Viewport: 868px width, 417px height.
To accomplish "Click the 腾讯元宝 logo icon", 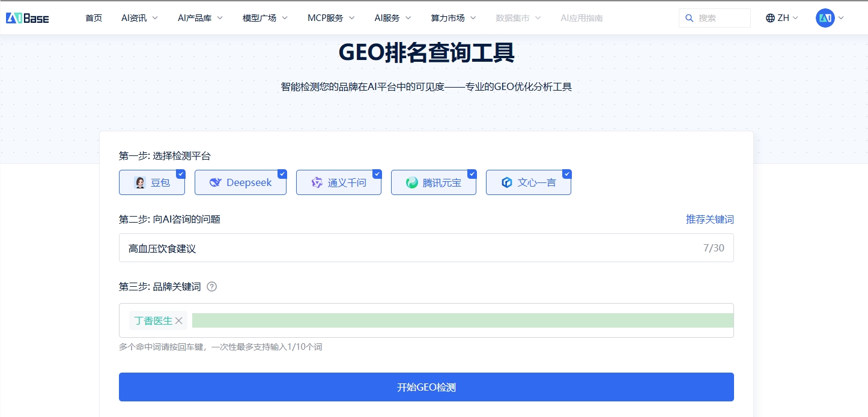I will (412, 182).
